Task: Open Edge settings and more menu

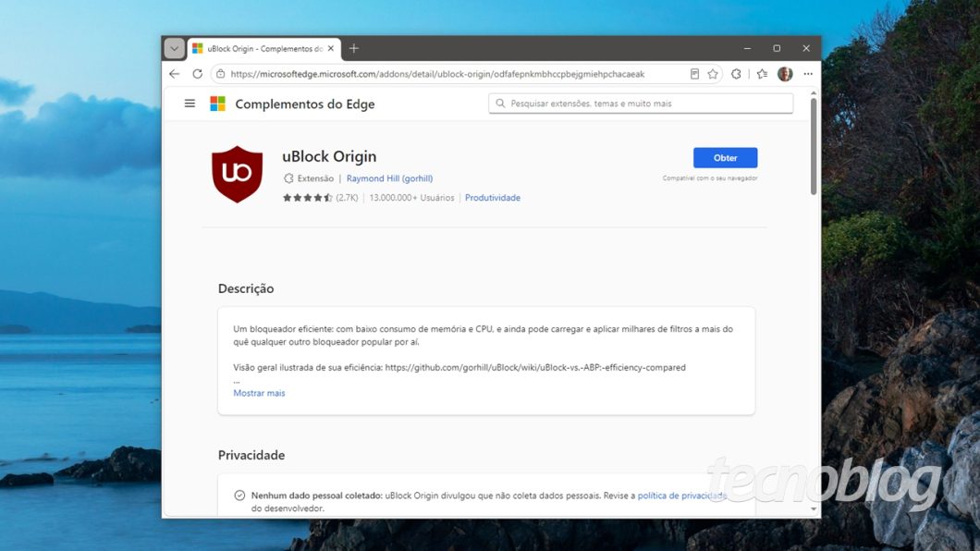Action: click(x=808, y=74)
